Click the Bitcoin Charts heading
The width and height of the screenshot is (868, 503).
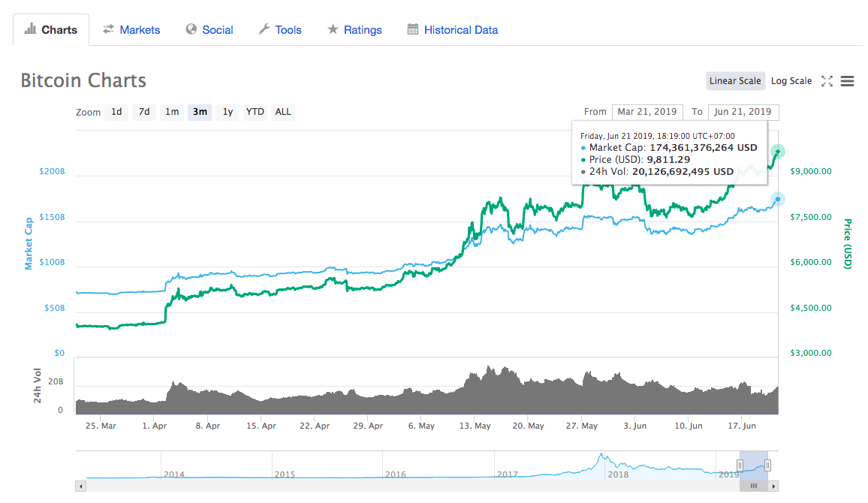(83, 81)
